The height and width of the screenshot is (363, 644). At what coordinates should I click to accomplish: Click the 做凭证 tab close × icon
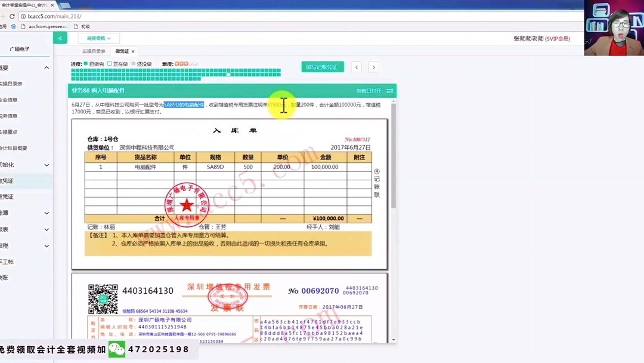[x=133, y=51]
